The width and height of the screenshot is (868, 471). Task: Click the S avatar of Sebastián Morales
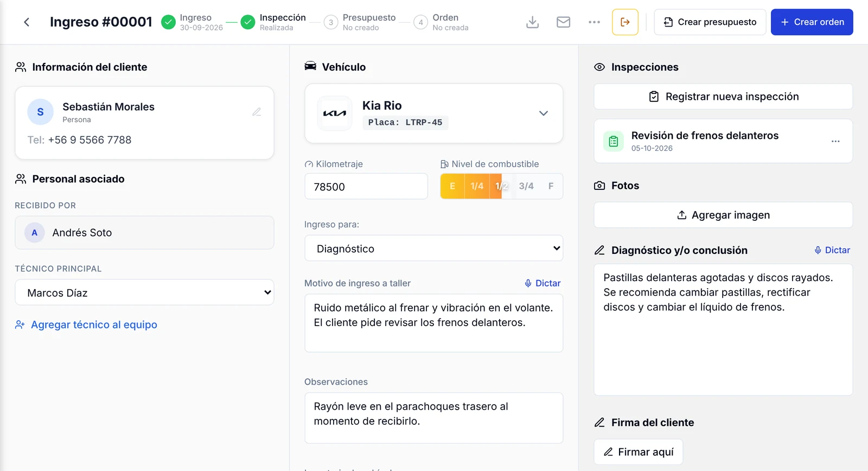point(40,112)
